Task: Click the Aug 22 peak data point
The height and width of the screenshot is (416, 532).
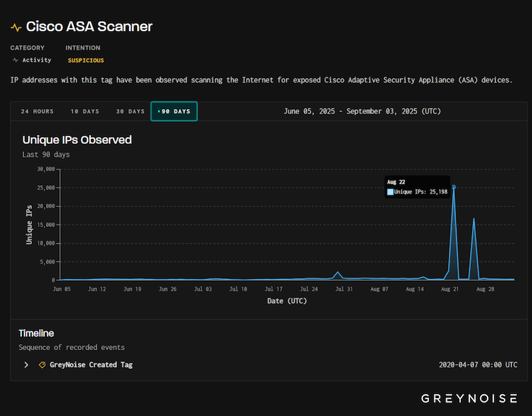Action: pos(454,187)
